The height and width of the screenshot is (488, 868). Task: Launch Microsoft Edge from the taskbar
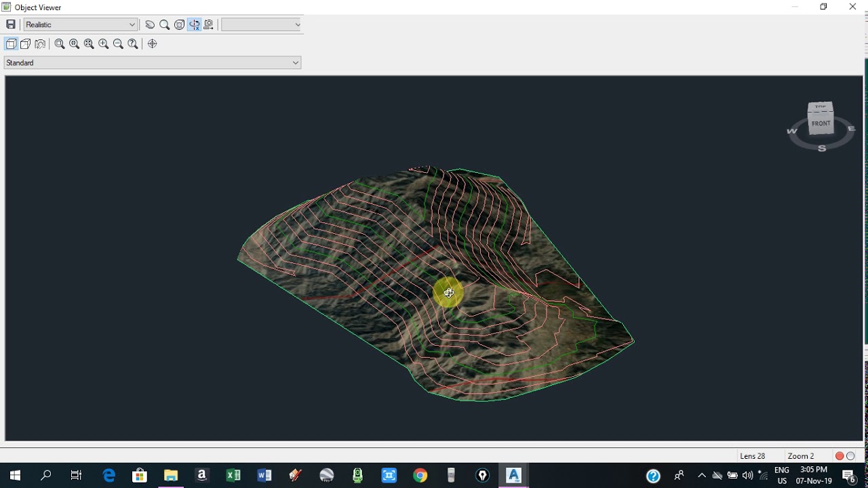[108, 476]
